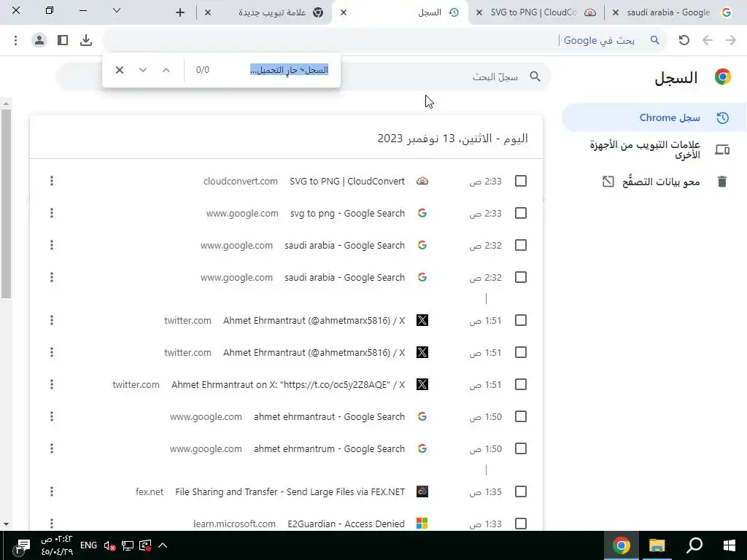Switch to the saudi arabia - Google tab

coord(673,12)
